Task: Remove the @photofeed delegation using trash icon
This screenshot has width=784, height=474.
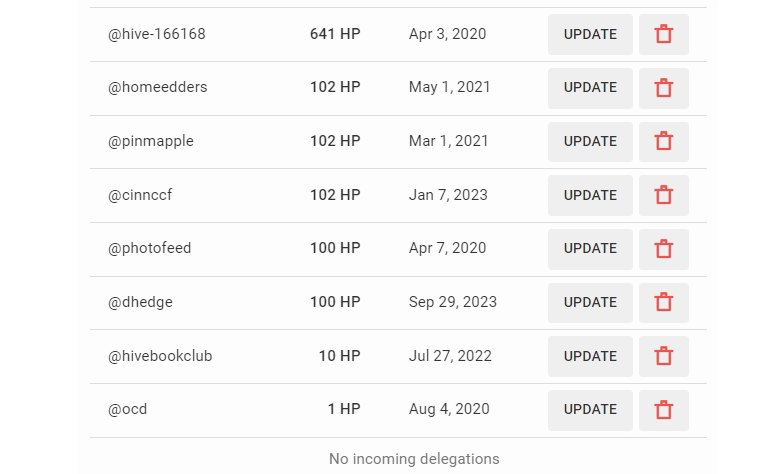Action: pyautogui.click(x=664, y=250)
